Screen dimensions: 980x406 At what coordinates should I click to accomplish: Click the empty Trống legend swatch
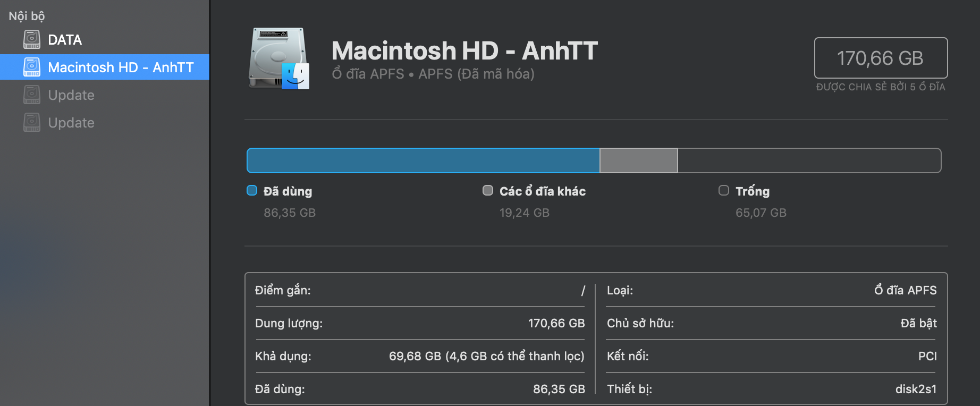(723, 190)
